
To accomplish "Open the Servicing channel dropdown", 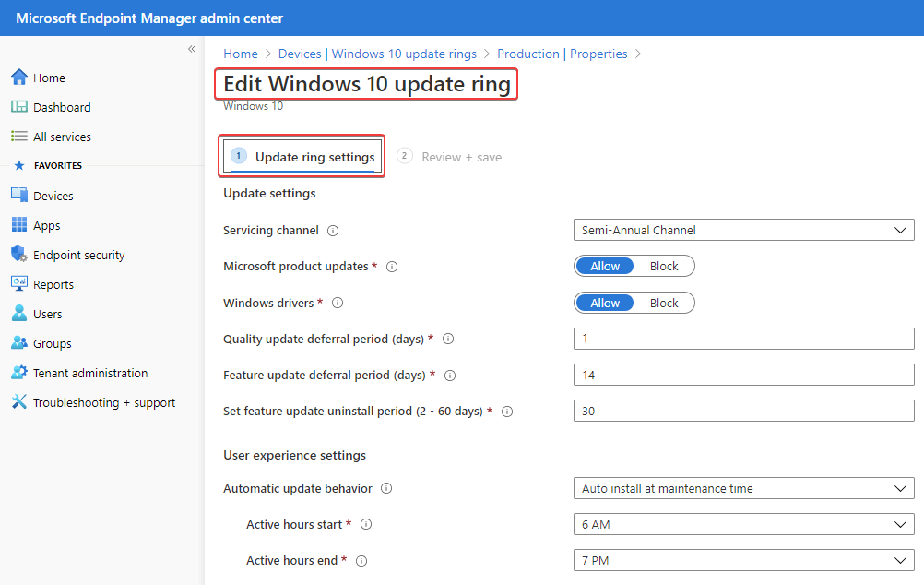I will pos(743,230).
